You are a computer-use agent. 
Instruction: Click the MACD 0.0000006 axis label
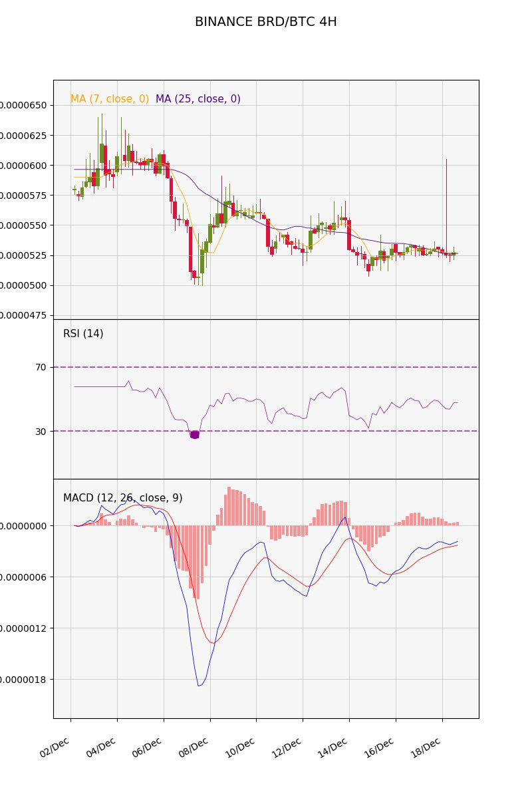[23, 577]
